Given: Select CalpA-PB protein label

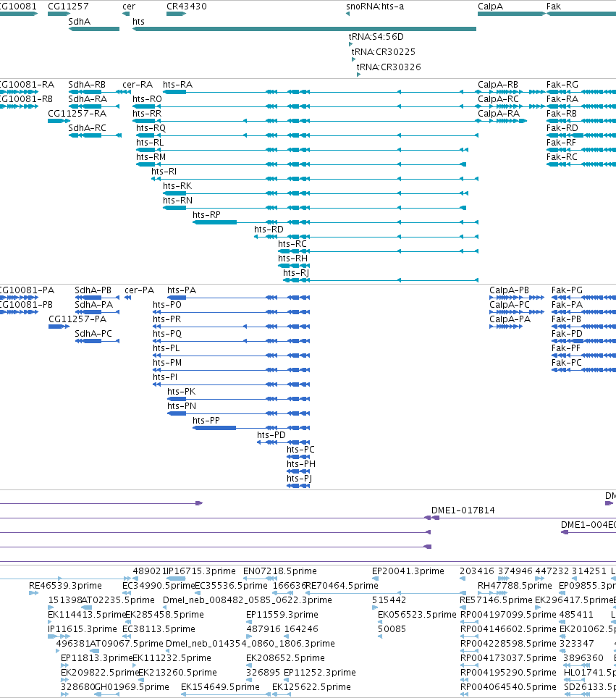Looking at the screenshot, I should pos(509,290).
